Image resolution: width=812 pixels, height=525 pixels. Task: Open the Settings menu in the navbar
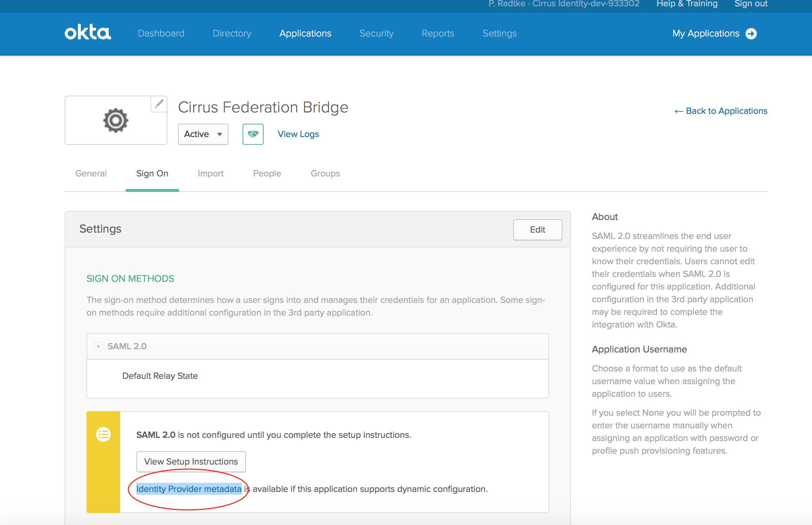pos(500,33)
